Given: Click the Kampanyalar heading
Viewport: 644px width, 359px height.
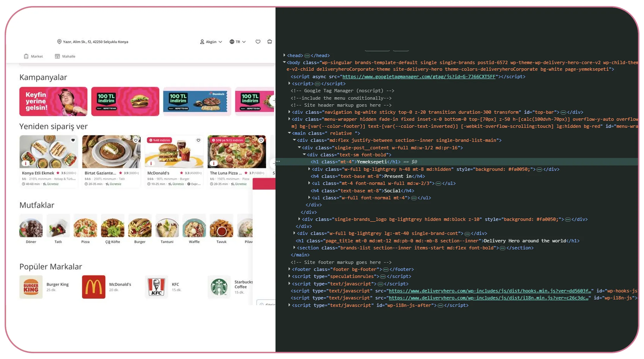Looking at the screenshot, I should click(x=43, y=77).
